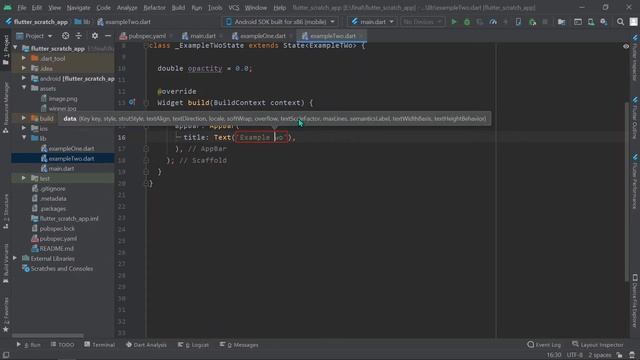Toggle Flutter Performance right panel

click(x=635, y=181)
